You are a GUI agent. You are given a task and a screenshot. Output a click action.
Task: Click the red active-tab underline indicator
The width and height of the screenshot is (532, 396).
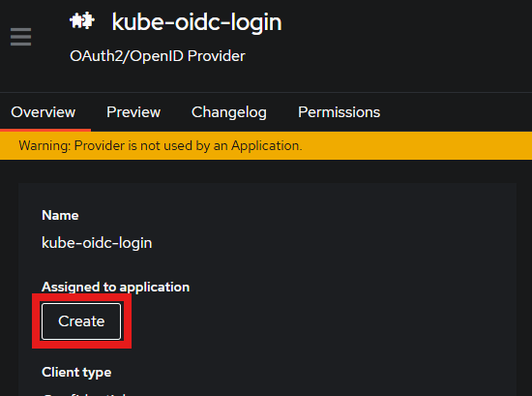[x=45, y=130]
